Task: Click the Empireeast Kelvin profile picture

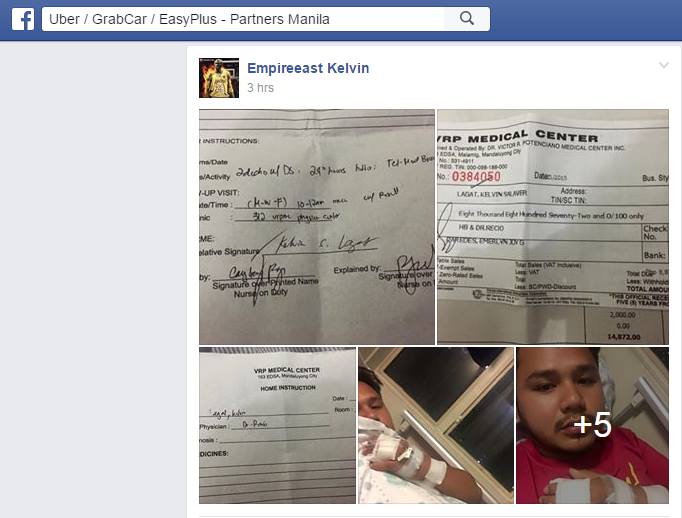Action: (219, 78)
